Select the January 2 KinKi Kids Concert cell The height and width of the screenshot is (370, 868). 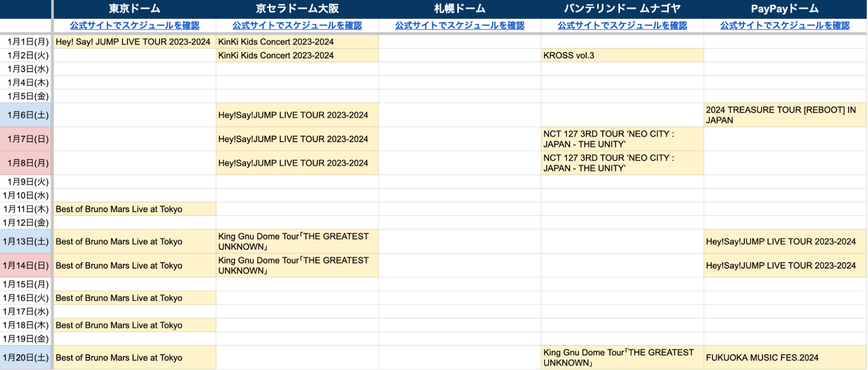click(x=297, y=56)
